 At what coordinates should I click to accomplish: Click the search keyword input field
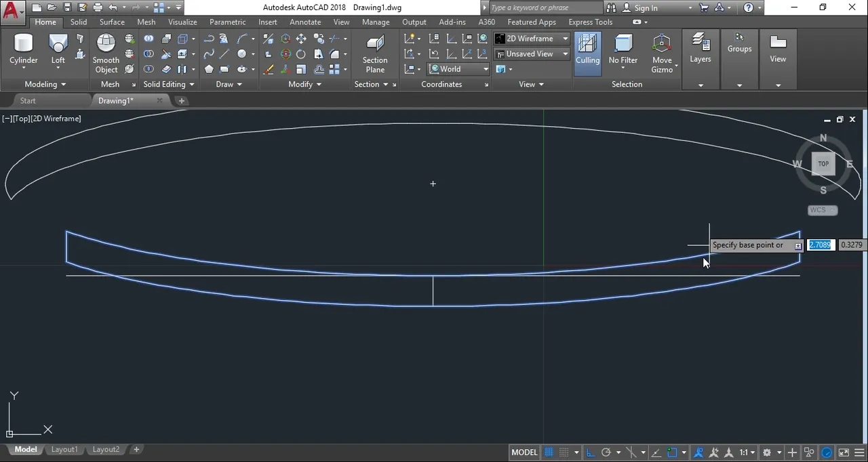point(545,7)
